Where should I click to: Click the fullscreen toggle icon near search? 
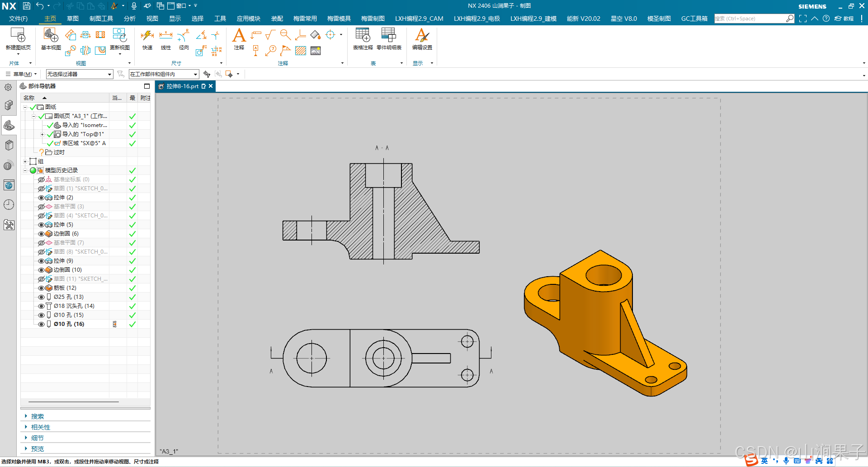coord(802,19)
